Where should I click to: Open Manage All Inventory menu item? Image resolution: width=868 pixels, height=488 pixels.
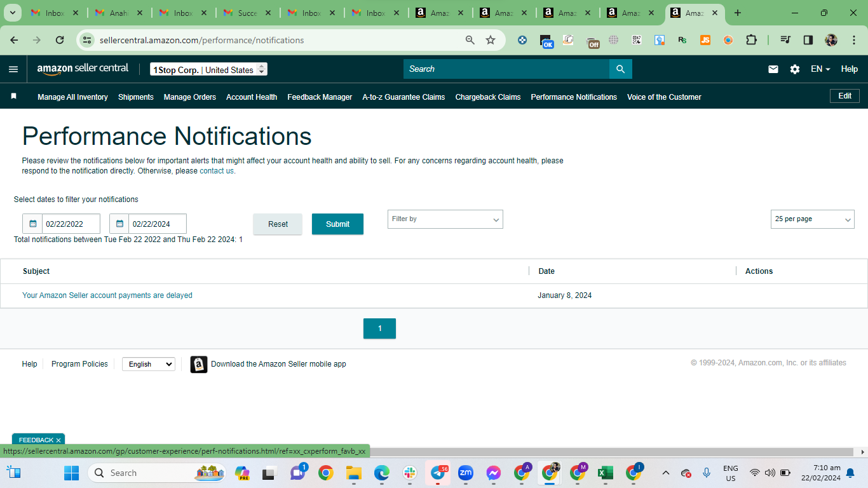click(x=72, y=97)
